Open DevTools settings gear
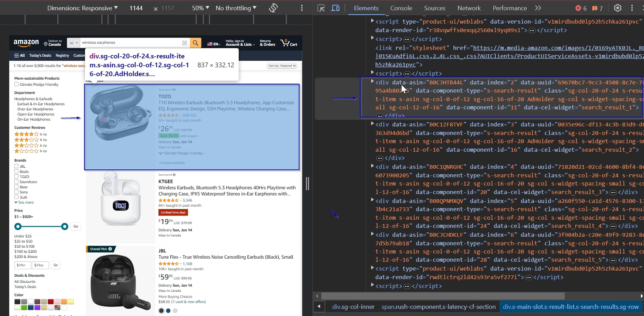644x316 pixels. coord(618,8)
